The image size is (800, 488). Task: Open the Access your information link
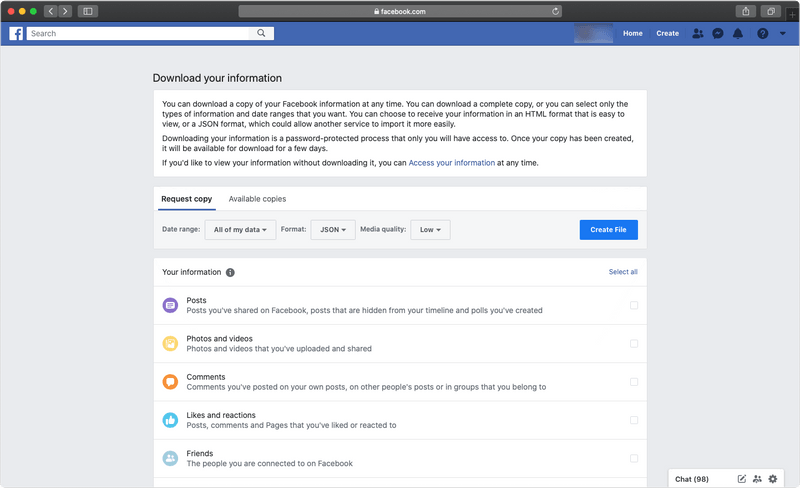452,163
